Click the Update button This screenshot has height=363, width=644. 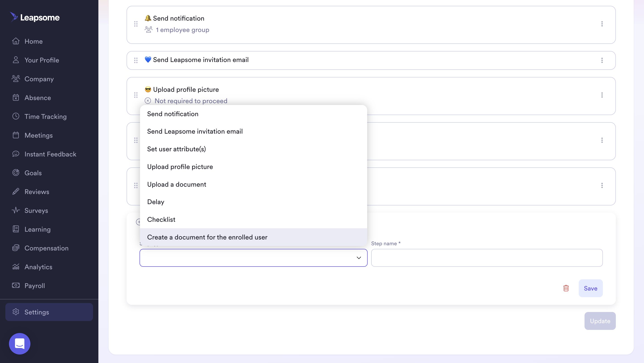pyautogui.click(x=600, y=321)
